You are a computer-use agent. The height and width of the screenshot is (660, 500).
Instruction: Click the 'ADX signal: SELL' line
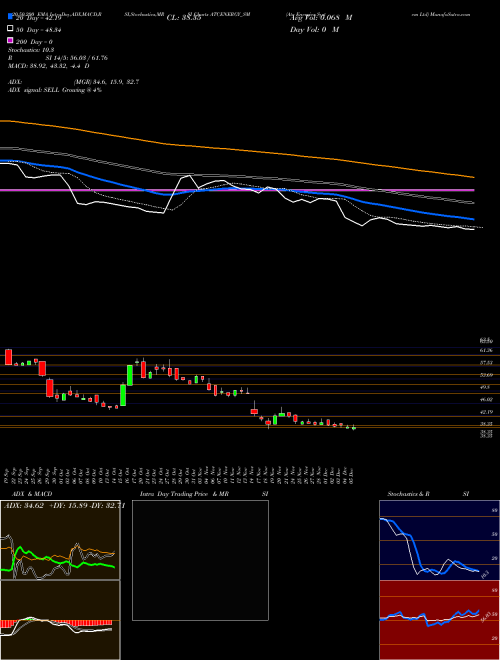tap(55, 90)
